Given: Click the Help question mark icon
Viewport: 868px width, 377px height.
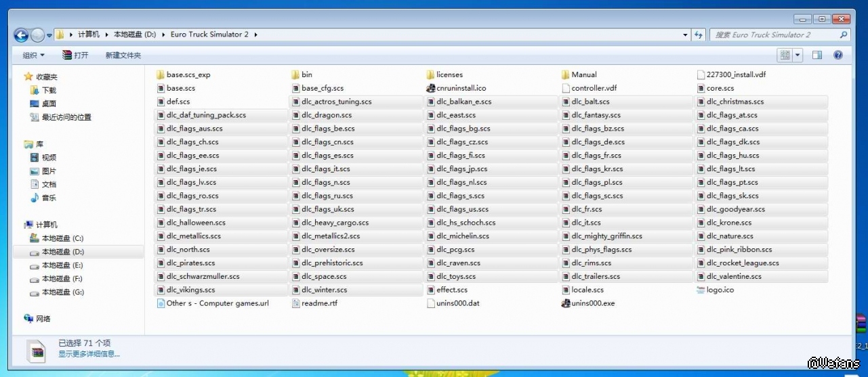Looking at the screenshot, I should pos(838,55).
